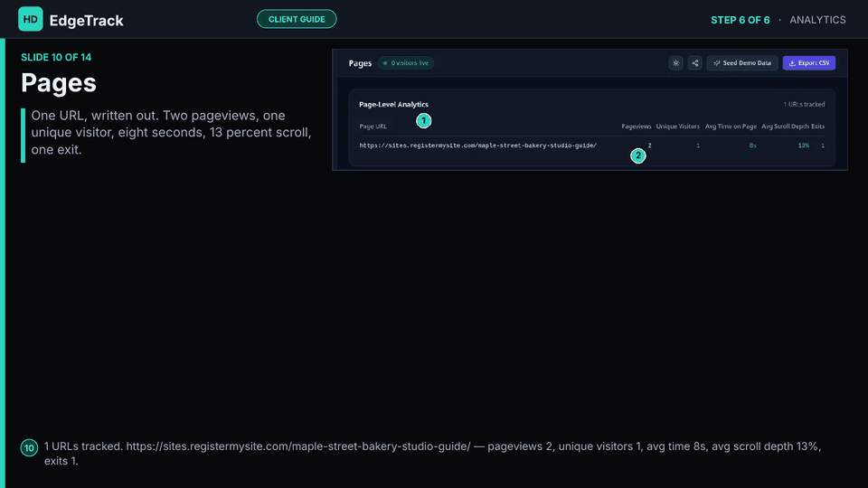Click the HD EdgeTrack logo icon

[31, 19]
